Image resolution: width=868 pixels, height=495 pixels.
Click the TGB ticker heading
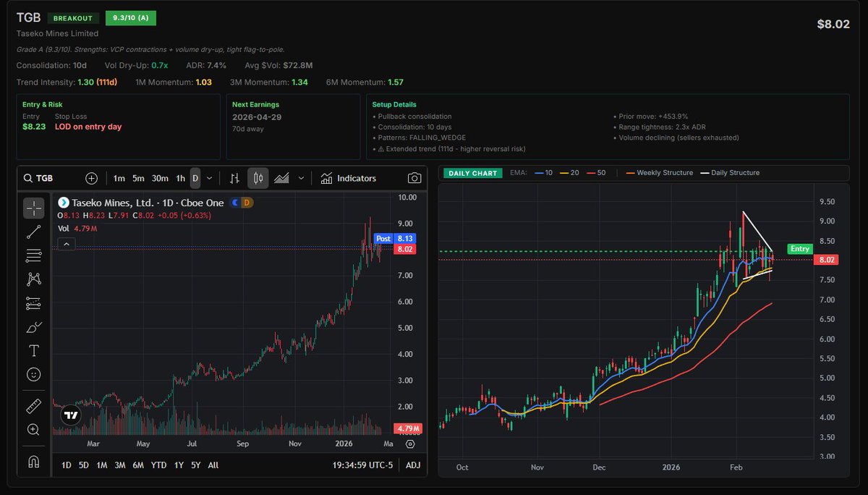(29, 18)
